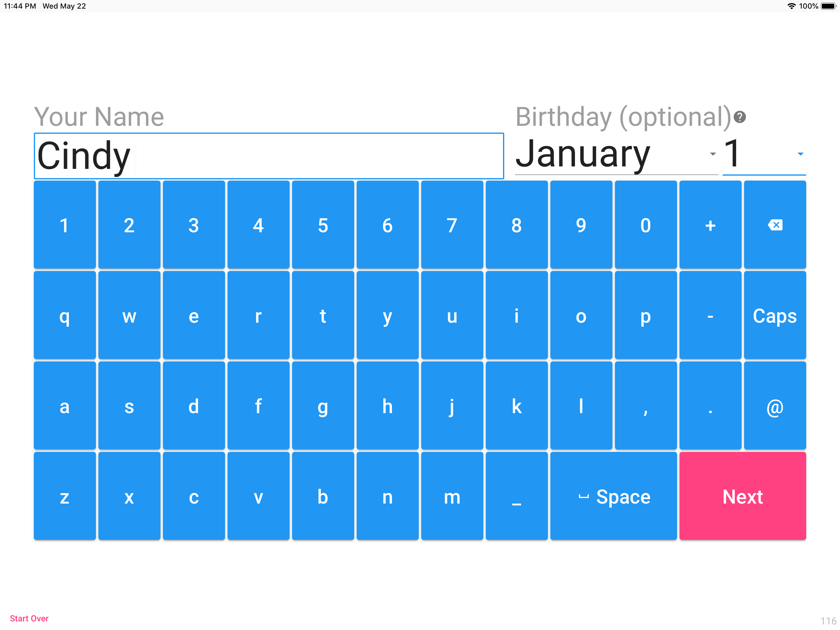
Task: Tap the letter q key
Action: 65,315
